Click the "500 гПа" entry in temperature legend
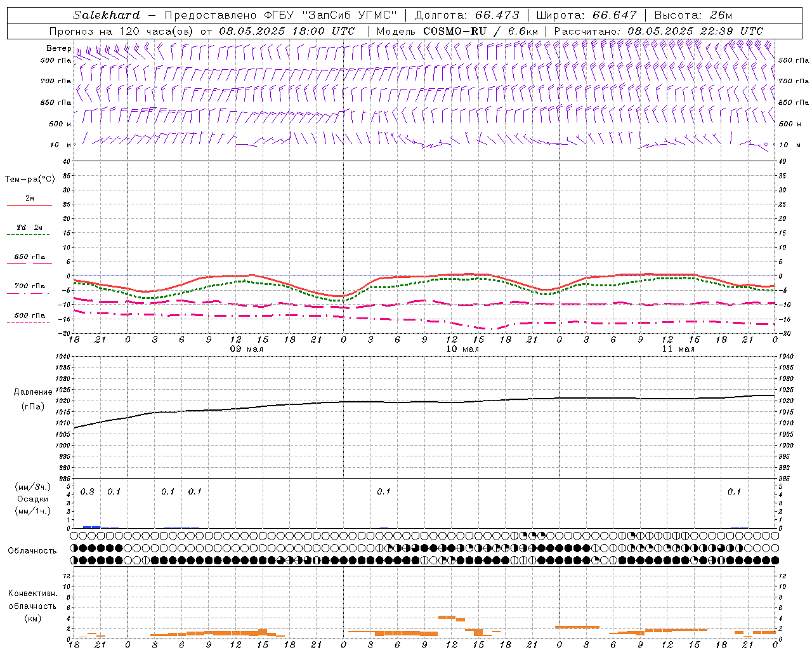812x650 pixels. point(30,315)
